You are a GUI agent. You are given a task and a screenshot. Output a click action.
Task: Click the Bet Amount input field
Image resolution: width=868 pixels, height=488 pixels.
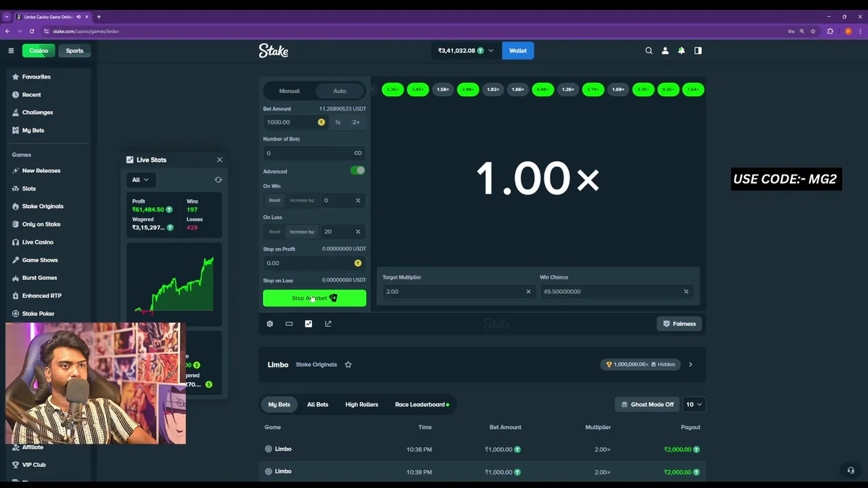coord(296,122)
